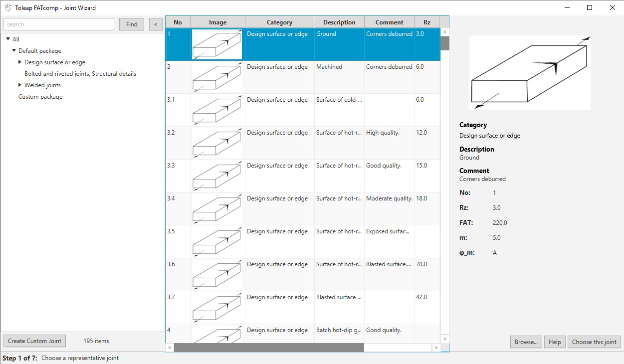Click the horizontal scrollbar right arrow
Screen dimensions: 624x364
(436, 347)
